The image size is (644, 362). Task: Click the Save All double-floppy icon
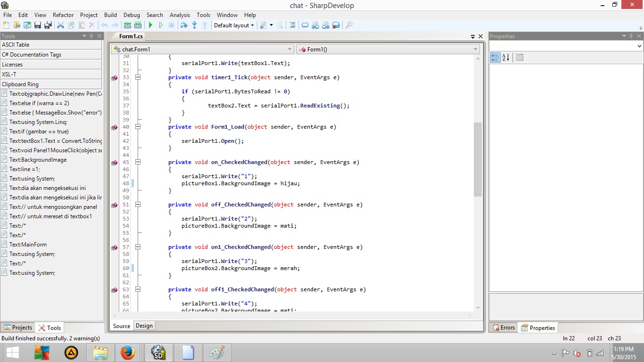point(48,25)
